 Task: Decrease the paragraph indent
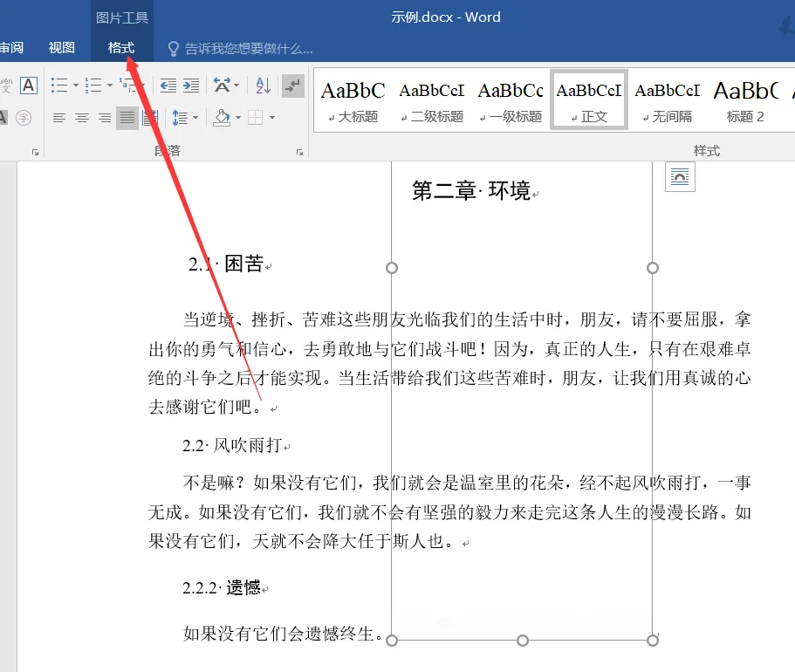pos(168,85)
